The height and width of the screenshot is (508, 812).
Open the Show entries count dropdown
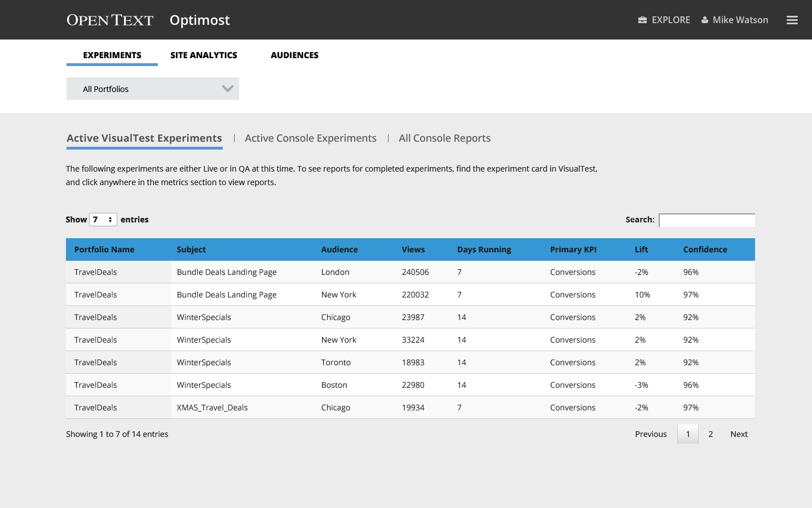point(103,220)
